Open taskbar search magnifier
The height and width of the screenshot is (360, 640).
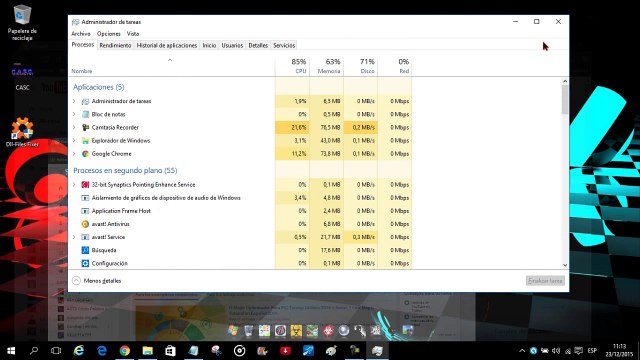point(34,351)
